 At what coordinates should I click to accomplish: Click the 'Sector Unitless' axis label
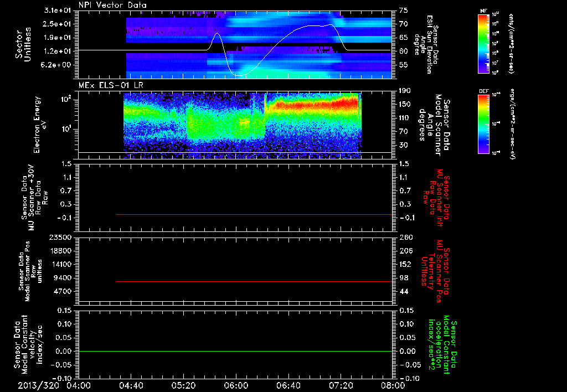point(23,44)
